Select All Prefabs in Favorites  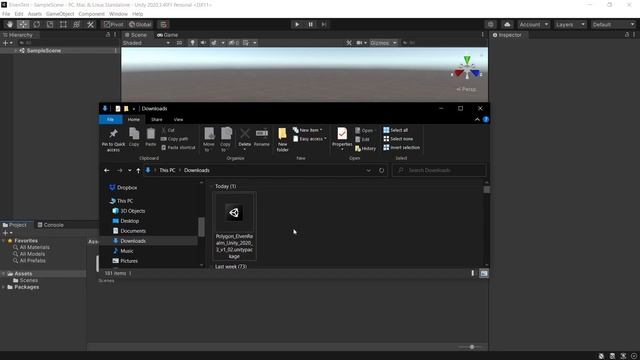point(32,260)
